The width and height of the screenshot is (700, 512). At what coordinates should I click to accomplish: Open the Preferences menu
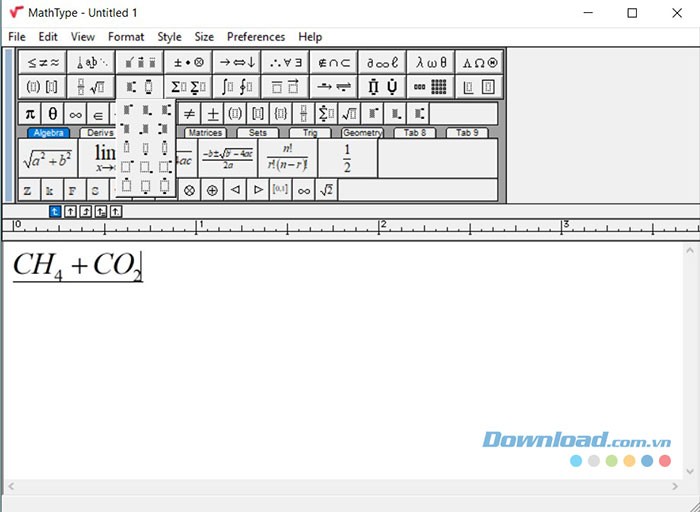(x=255, y=37)
